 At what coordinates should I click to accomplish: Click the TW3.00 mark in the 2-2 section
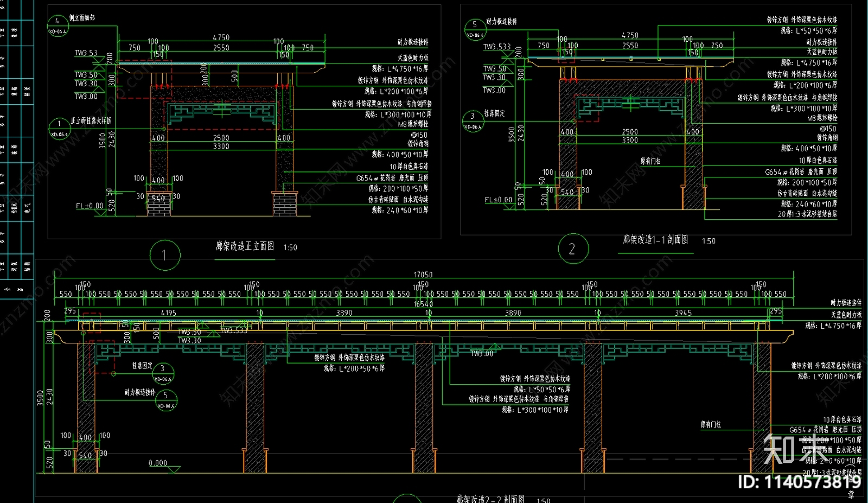(482, 354)
